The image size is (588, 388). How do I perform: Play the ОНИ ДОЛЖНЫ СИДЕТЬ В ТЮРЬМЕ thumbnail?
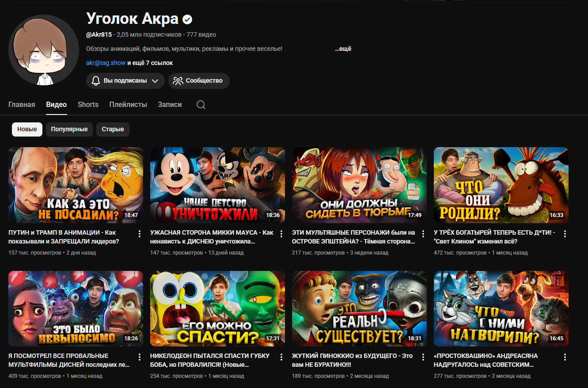pyautogui.click(x=360, y=185)
